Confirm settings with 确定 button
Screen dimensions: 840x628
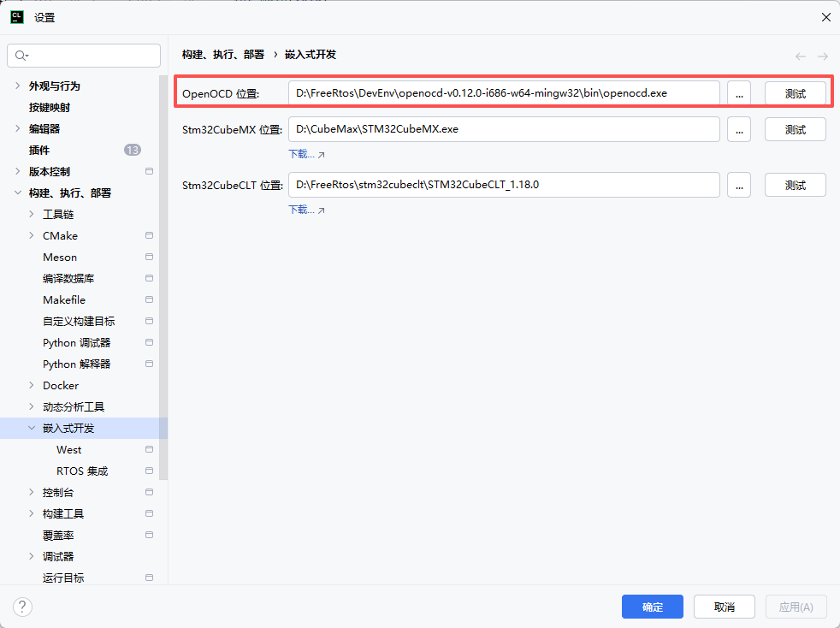coord(653,607)
